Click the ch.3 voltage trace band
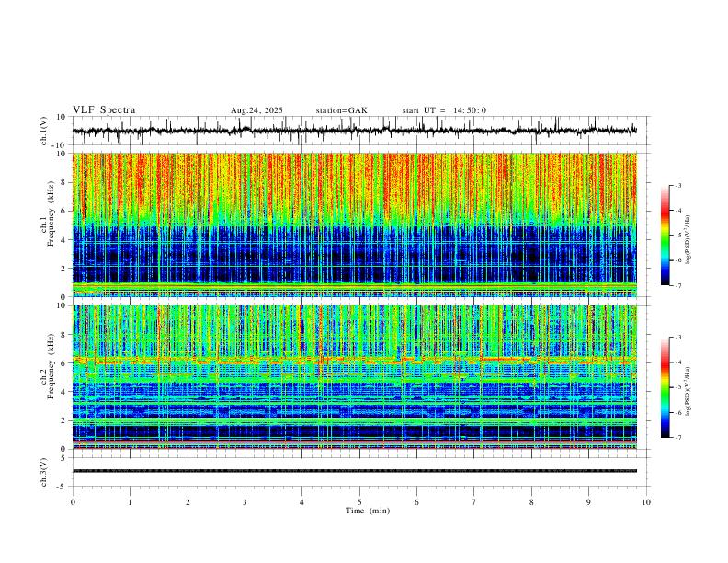 point(355,471)
